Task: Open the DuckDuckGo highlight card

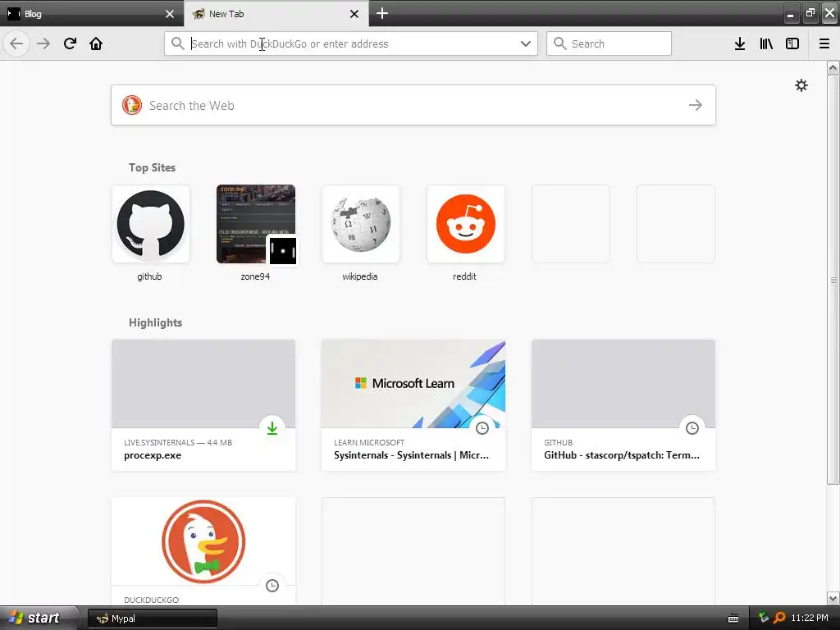Action: click(x=203, y=552)
